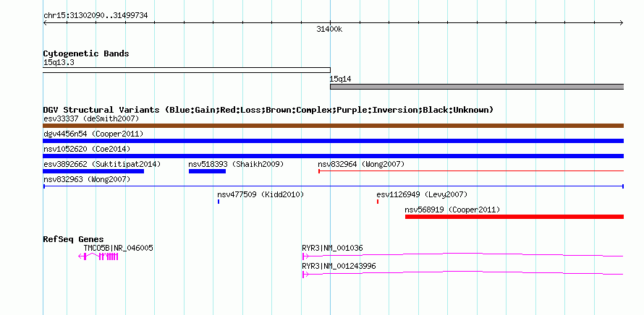Click the 15q13.3 band label

pyautogui.click(x=59, y=63)
